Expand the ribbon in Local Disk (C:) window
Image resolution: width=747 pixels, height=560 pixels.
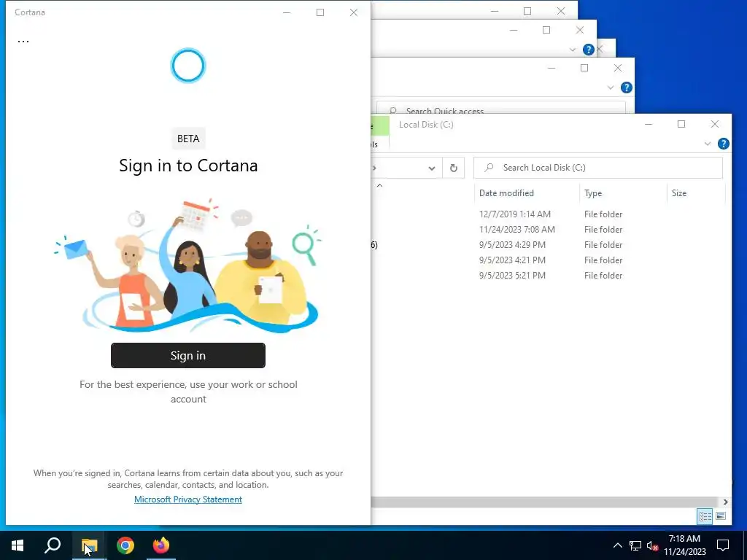click(x=708, y=144)
